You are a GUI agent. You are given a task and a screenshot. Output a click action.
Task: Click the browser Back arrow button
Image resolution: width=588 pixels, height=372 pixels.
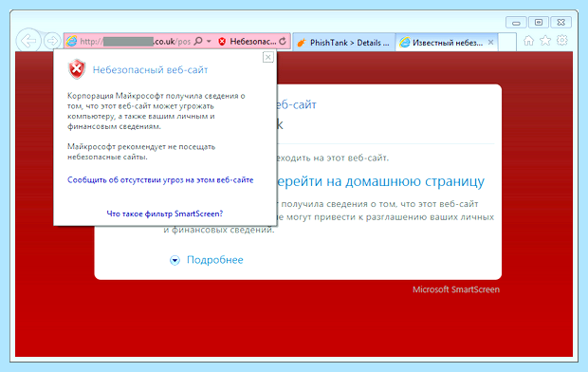[x=28, y=41]
